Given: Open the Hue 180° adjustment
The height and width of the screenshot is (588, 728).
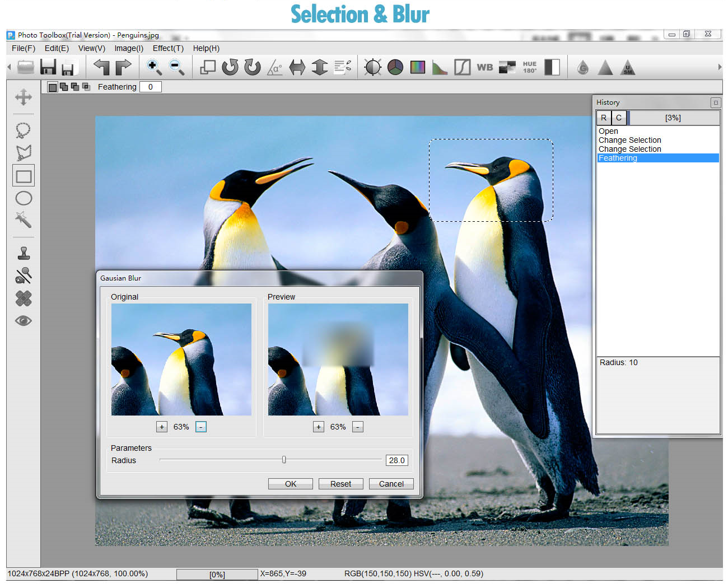Looking at the screenshot, I should [529, 67].
